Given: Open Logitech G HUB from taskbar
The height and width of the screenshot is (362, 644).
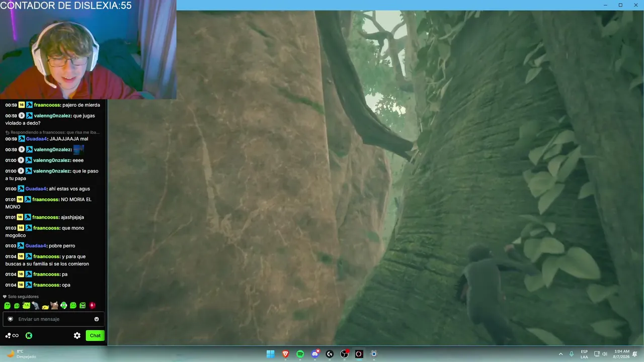Looking at the screenshot, I should 330,354.
